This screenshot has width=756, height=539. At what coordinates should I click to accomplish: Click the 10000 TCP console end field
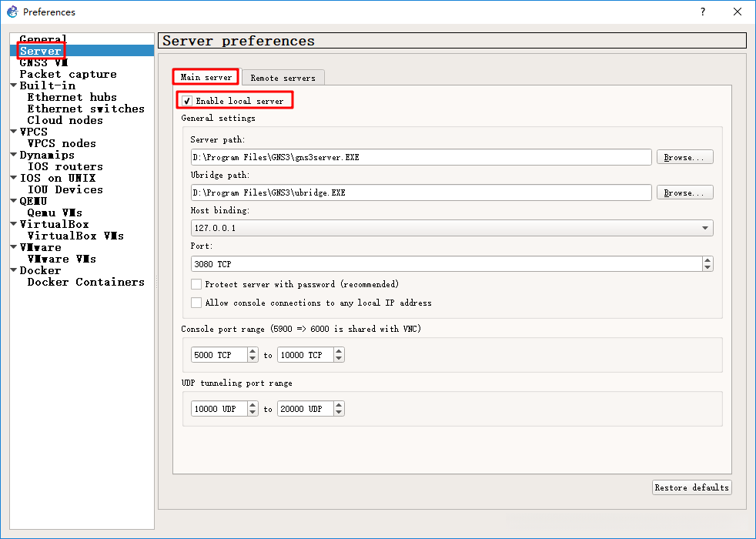pyautogui.click(x=306, y=355)
